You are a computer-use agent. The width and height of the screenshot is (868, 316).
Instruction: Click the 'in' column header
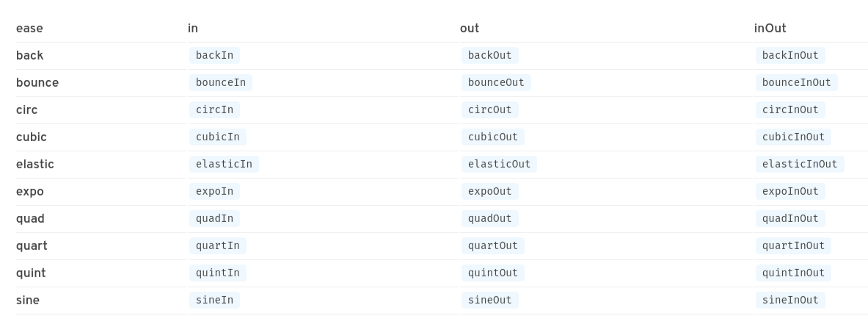(x=193, y=28)
